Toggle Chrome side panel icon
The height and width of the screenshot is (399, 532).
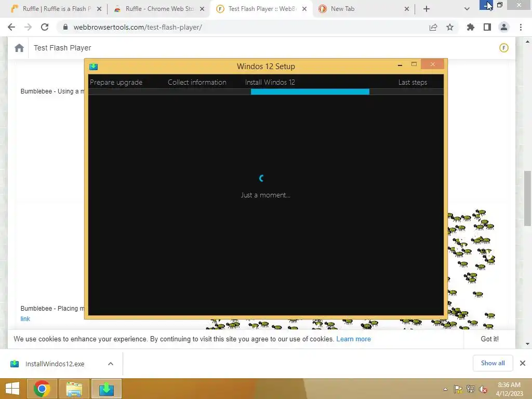coord(487,27)
